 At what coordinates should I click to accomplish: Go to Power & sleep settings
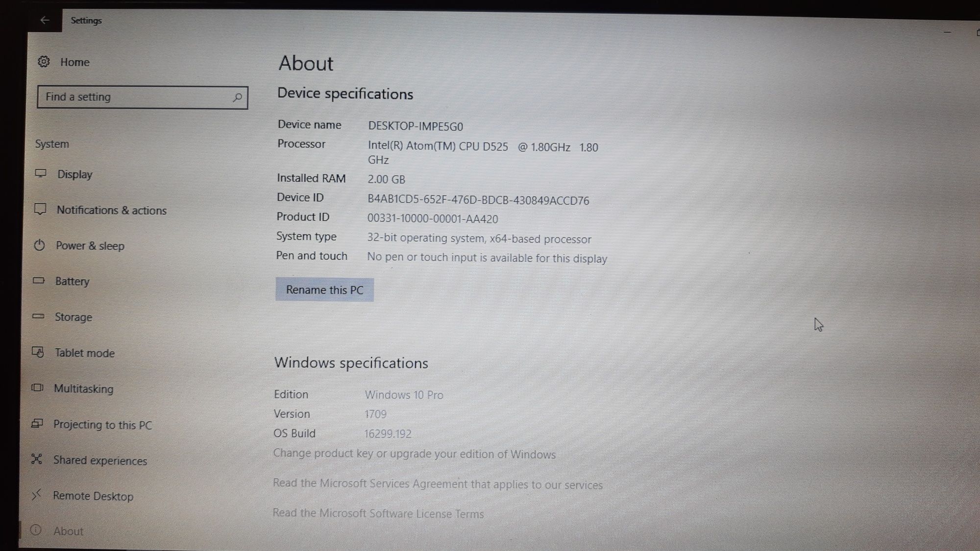tap(90, 246)
